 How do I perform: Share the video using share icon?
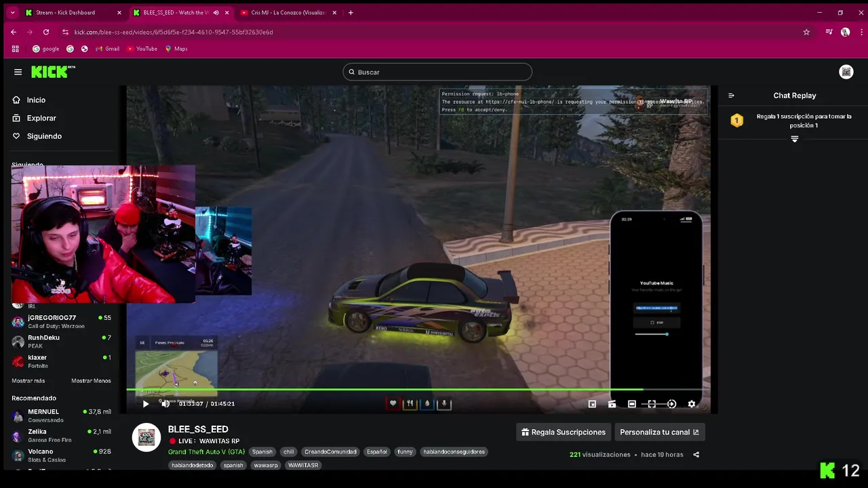tap(696, 455)
